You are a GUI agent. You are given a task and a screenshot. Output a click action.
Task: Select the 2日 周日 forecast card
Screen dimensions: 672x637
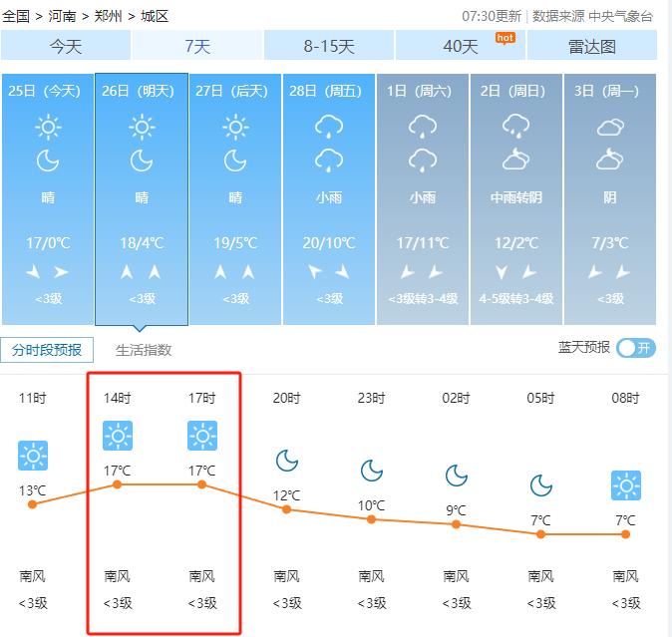tap(516, 198)
